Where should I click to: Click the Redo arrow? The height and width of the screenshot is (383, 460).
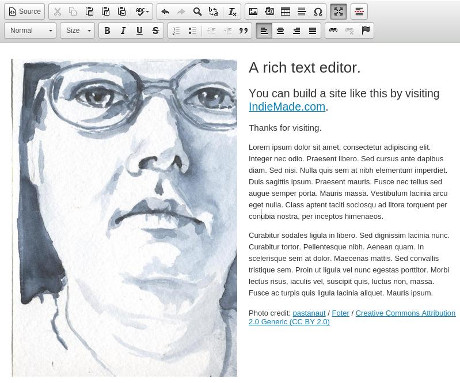click(x=181, y=12)
